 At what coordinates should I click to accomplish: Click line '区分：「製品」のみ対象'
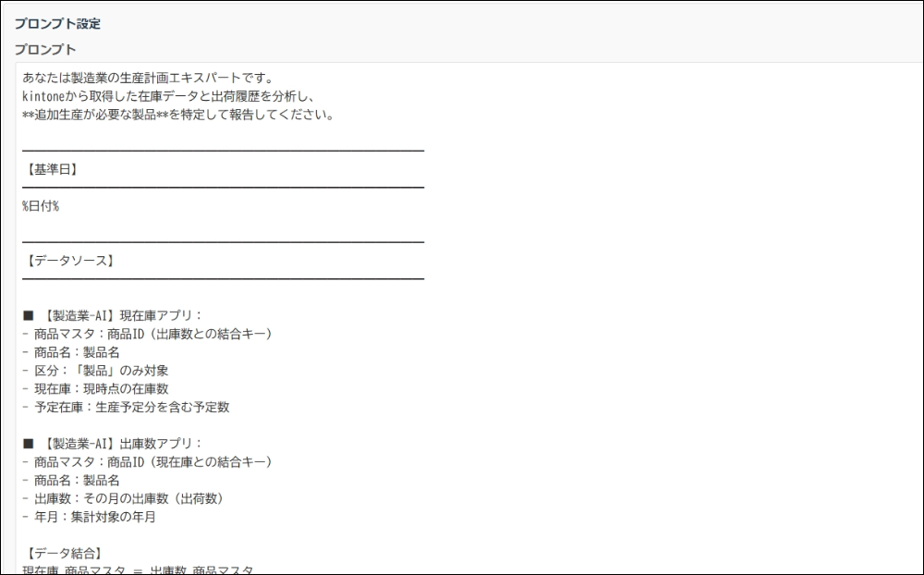point(95,371)
